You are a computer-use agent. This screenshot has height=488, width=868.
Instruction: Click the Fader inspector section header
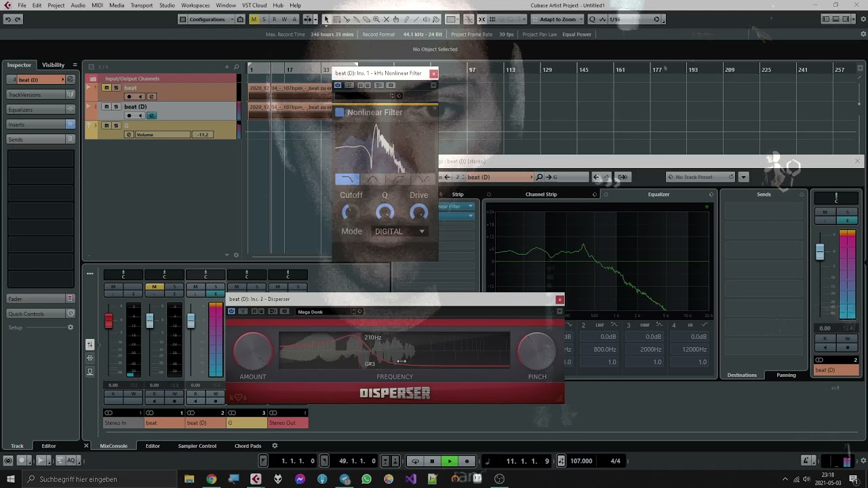click(41, 299)
